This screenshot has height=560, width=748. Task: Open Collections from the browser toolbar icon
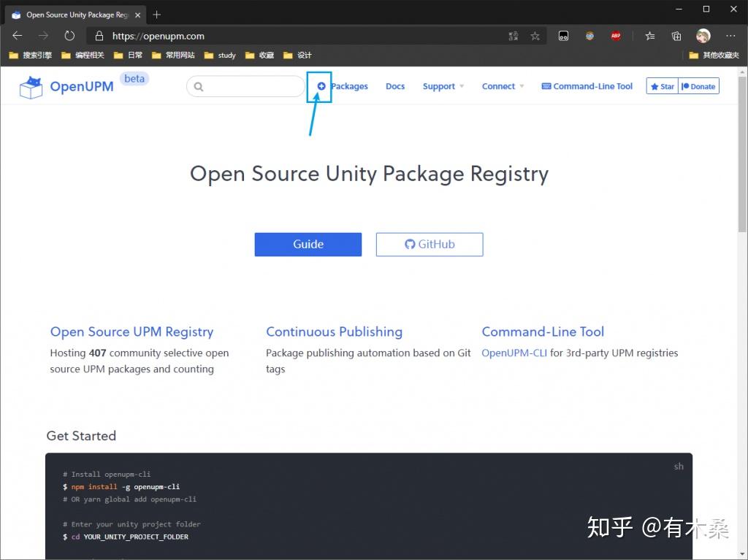[676, 35]
